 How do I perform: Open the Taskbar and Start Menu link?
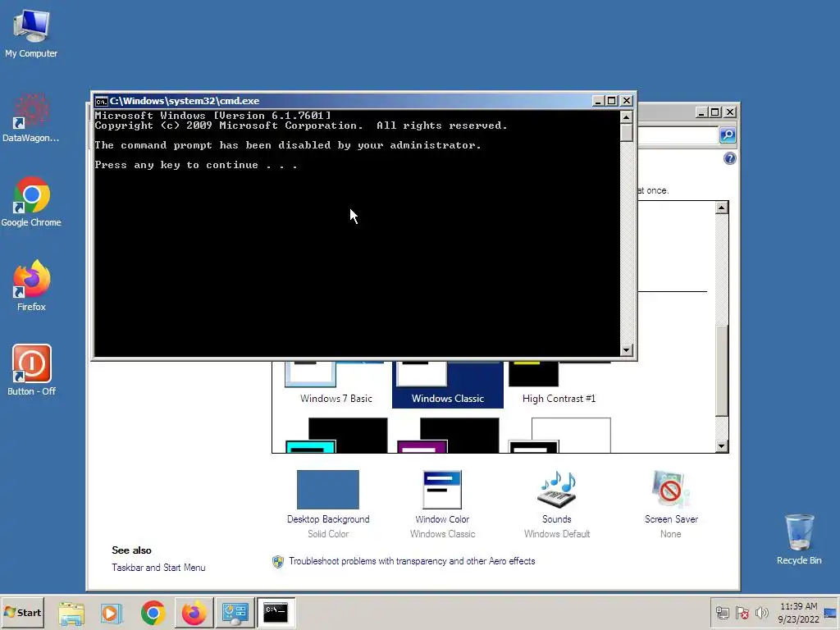click(158, 568)
